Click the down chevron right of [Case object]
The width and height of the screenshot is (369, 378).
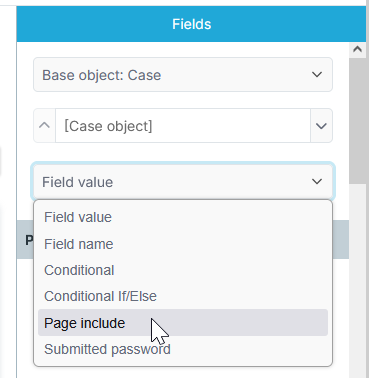(x=321, y=126)
